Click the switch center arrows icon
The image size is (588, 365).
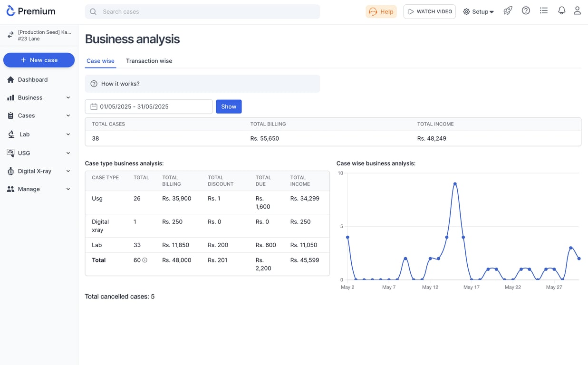pyautogui.click(x=10, y=35)
